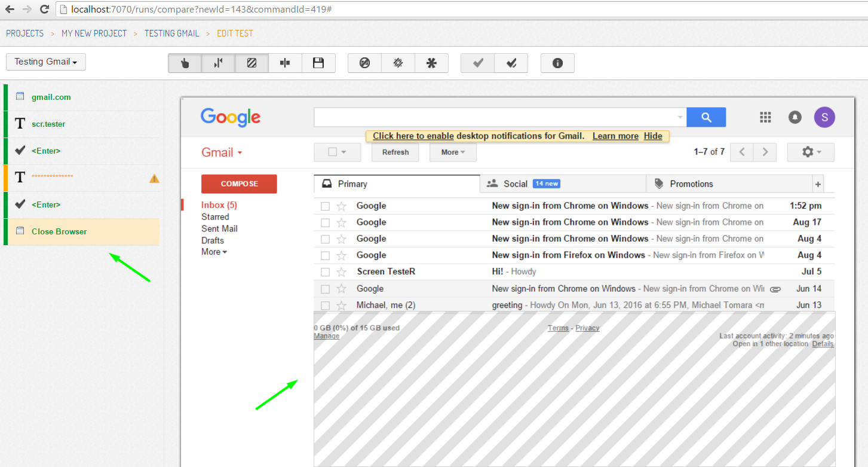Open Gmail notifications bell icon

[795, 117]
